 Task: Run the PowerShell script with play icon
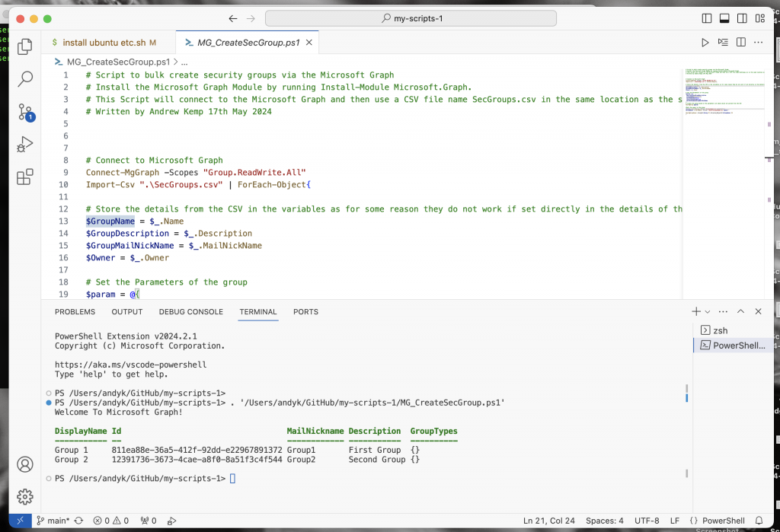point(705,43)
